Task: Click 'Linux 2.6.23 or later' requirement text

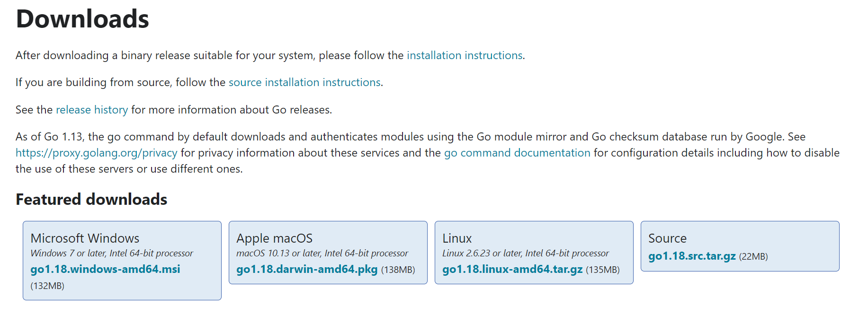Action: pos(526,253)
